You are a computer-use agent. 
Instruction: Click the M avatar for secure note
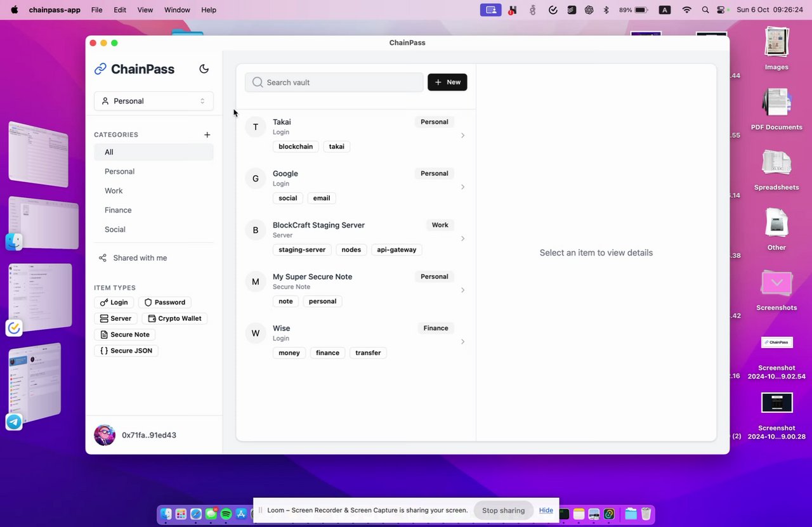(256, 282)
